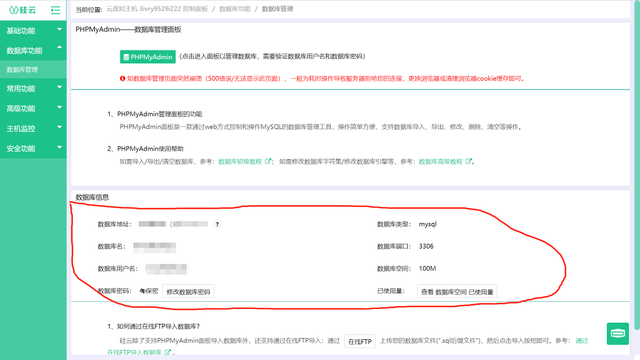Click the 100M database space value
The image size is (640, 360).
click(x=427, y=268)
